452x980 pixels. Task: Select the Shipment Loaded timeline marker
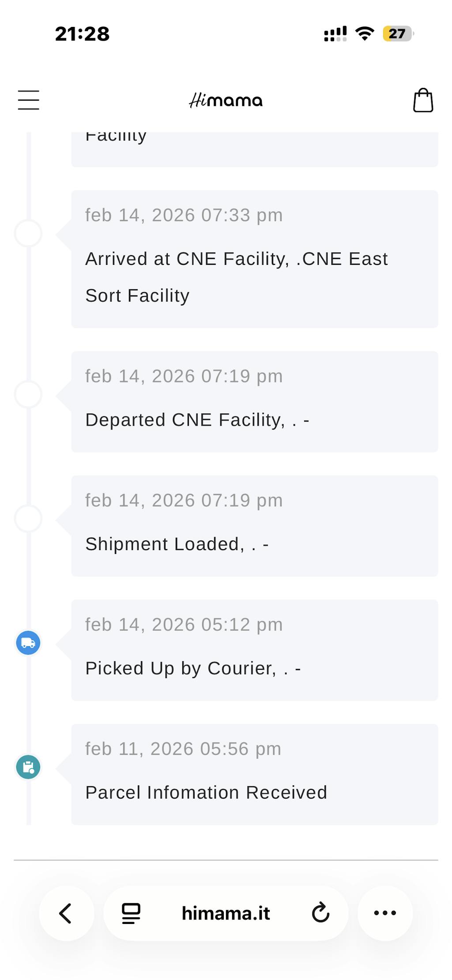(x=28, y=518)
